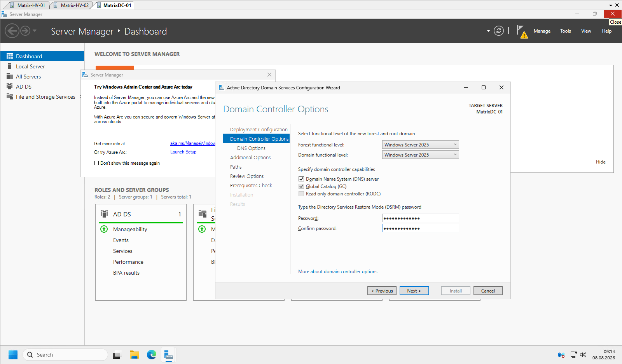Toggle Domain Name System (DNS) server checkbox
This screenshot has height=364, width=622.
301,179
